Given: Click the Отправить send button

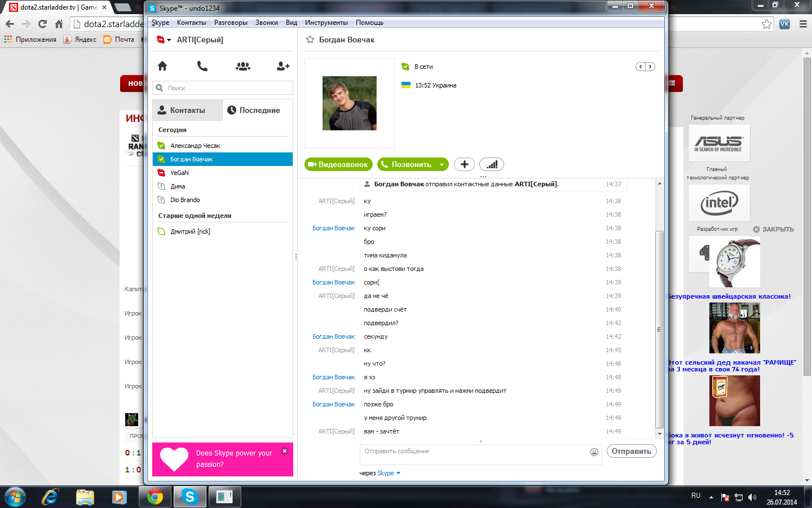Looking at the screenshot, I should (x=632, y=451).
